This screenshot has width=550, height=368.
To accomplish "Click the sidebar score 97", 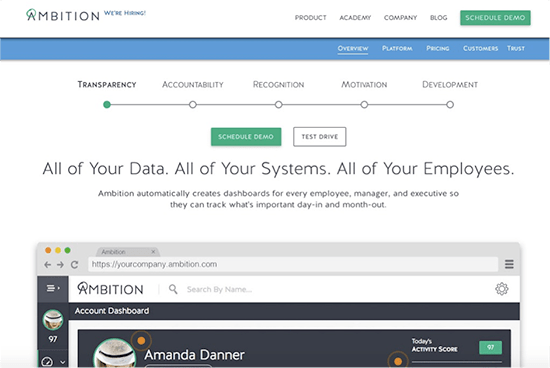I will click(x=53, y=339).
